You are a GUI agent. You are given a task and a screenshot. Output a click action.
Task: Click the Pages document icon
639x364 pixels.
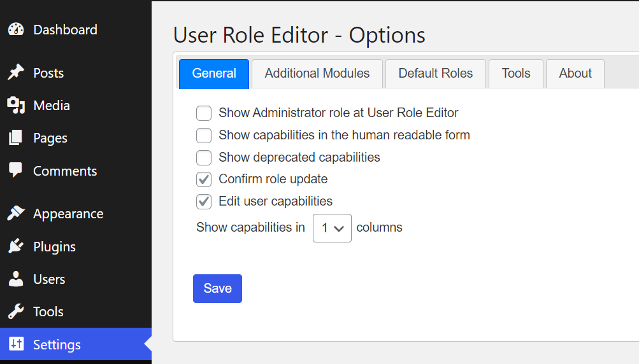[15, 137]
